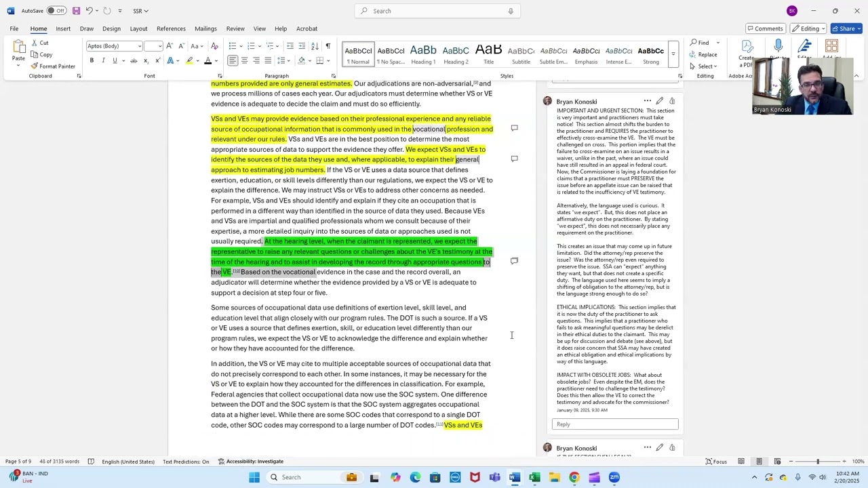868x488 pixels.
Task: Align text to the left
Action: click(233, 61)
